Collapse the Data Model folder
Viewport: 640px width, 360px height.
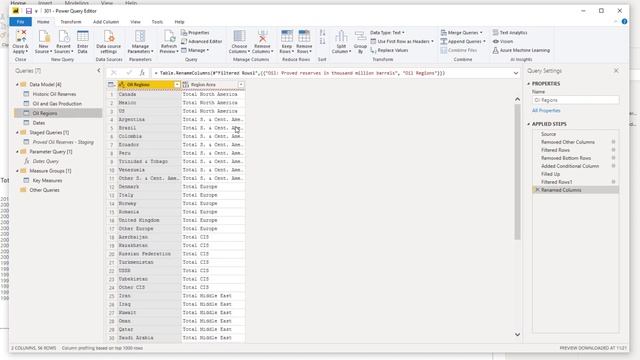(x=17, y=84)
